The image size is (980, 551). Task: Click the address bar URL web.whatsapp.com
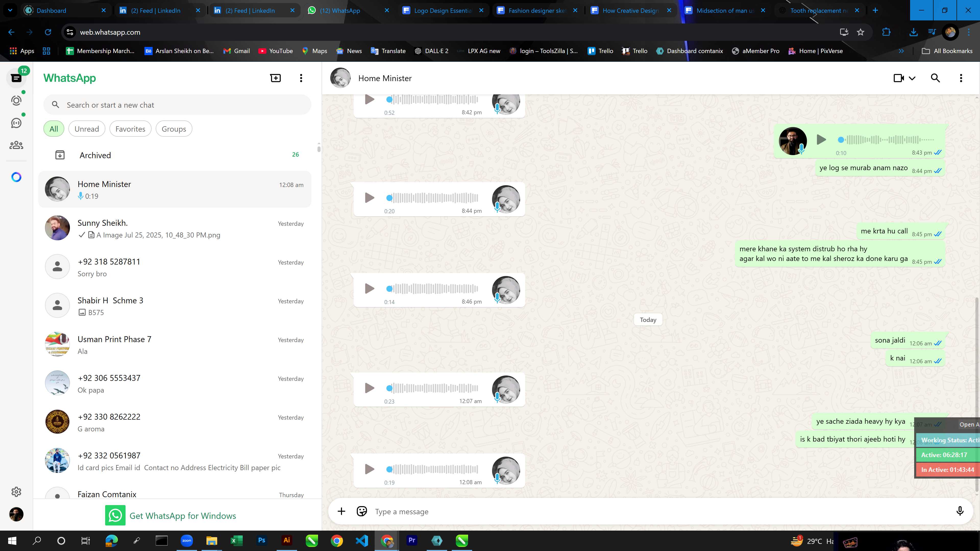[x=110, y=32]
